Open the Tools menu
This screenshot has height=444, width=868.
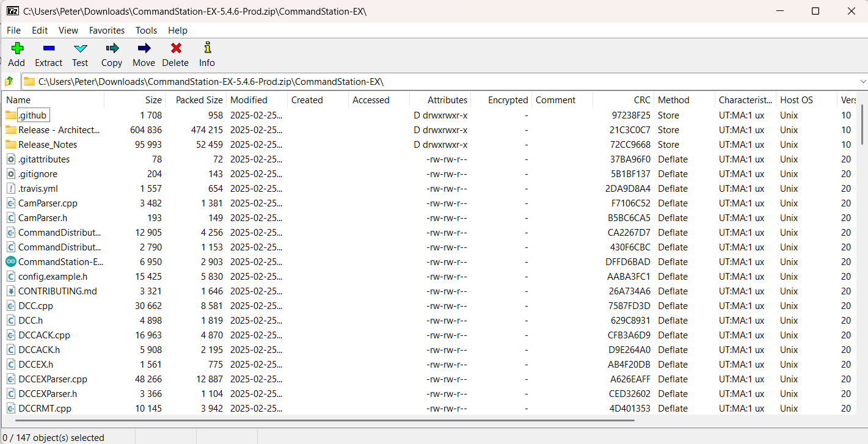(x=146, y=30)
